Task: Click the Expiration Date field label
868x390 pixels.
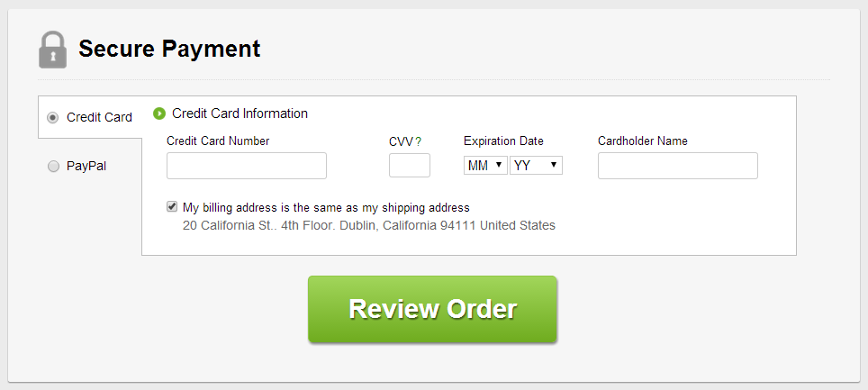Action: 503,141
